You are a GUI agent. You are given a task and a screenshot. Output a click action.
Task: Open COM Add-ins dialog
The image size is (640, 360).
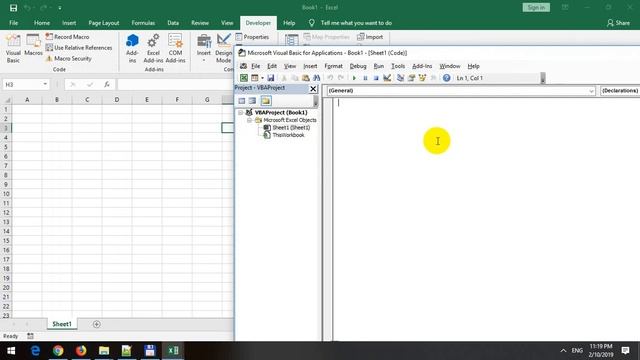click(x=175, y=48)
